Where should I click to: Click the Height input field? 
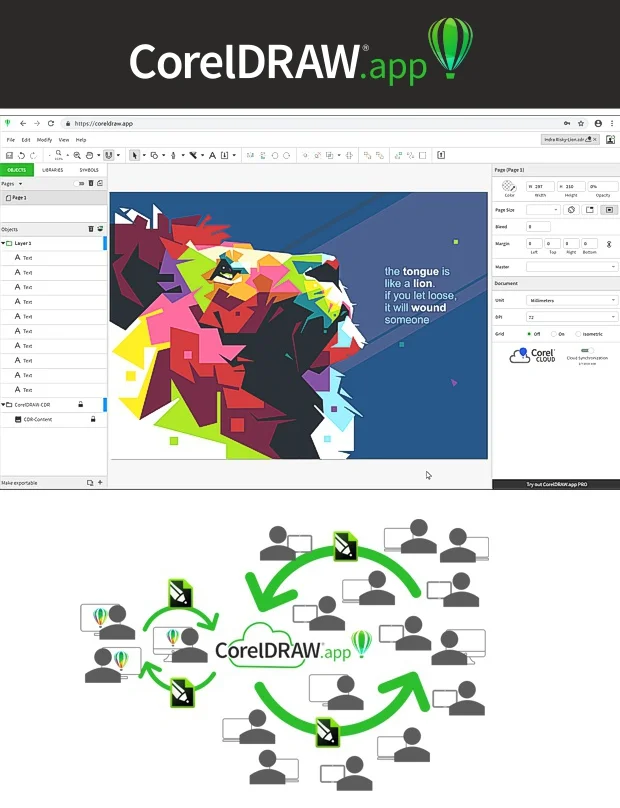pyautogui.click(x=571, y=186)
